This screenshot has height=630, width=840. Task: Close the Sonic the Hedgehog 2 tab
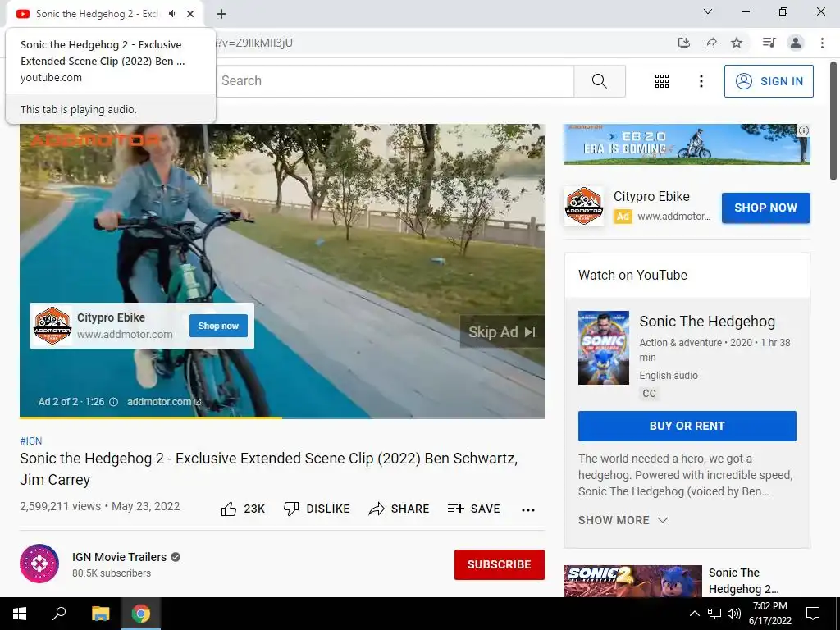click(x=190, y=14)
